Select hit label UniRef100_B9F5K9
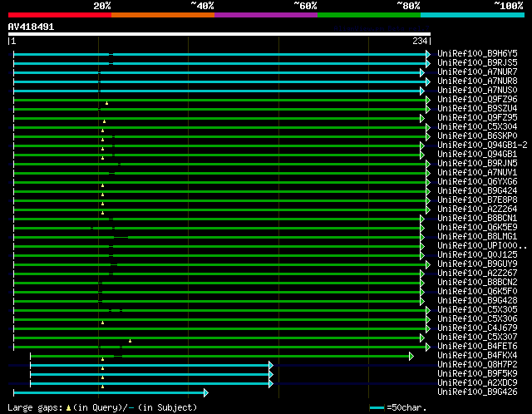532x414 pixels. click(477, 374)
